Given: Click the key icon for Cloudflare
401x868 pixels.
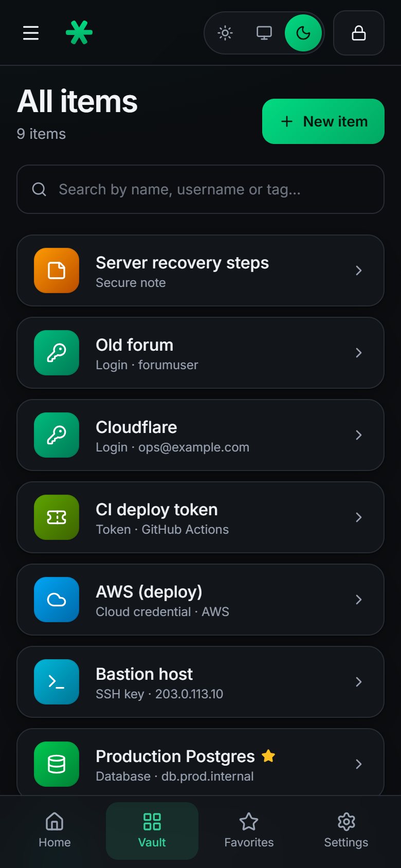Looking at the screenshot, I should pos(57,435).
